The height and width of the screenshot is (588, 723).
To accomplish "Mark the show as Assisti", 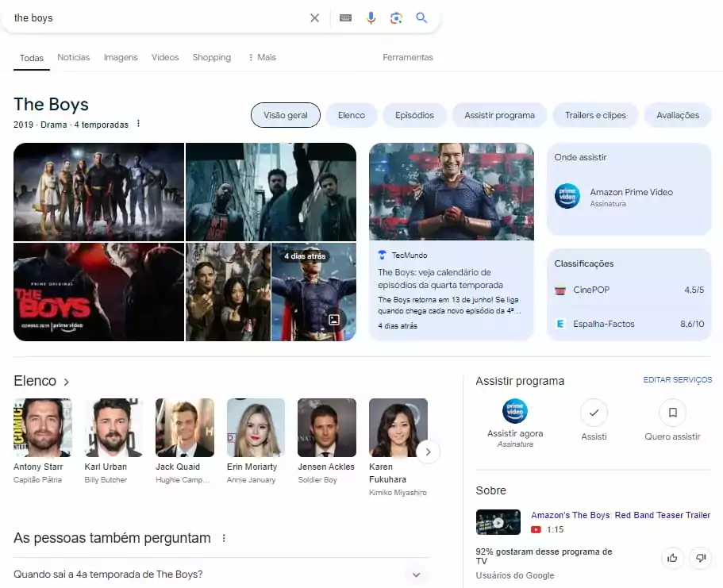I will (x=594, y=413).
